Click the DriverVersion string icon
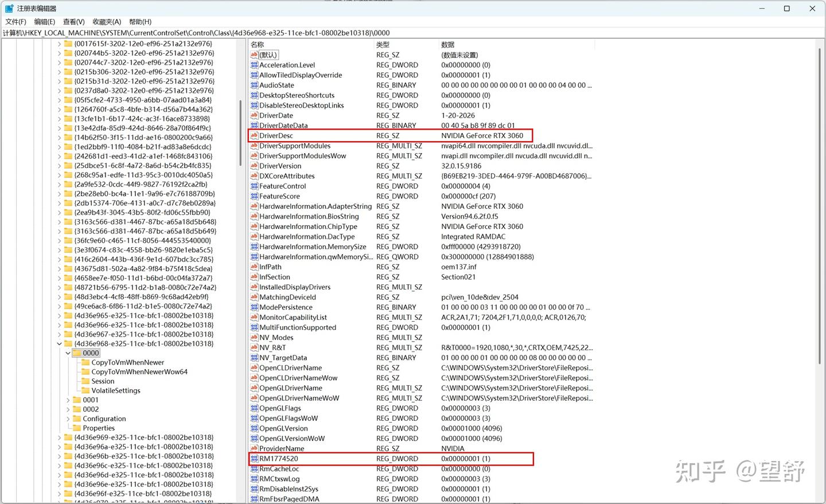This screenshot has width=826, height=504. tap(254, 166)
